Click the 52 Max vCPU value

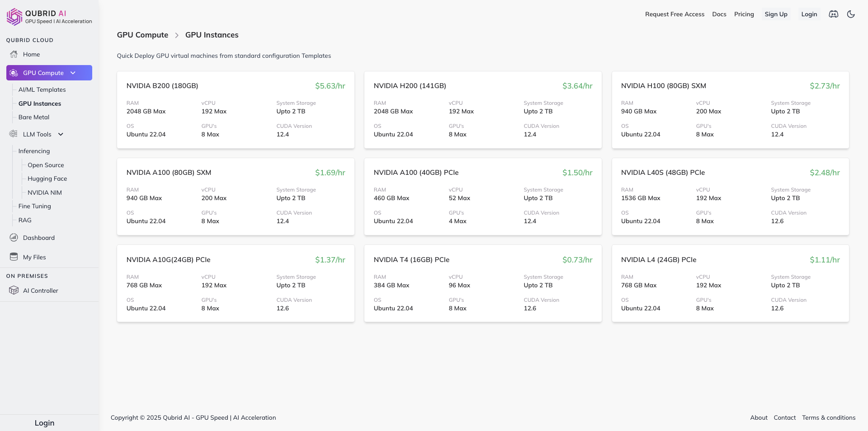[459, 198]
